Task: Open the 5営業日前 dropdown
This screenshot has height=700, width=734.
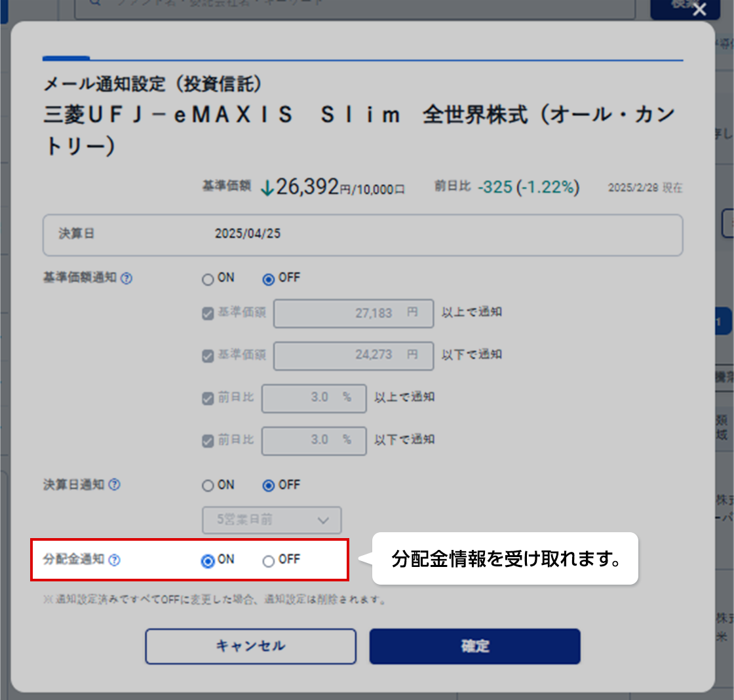Action: pyautogui.click(x=271, y=520)
